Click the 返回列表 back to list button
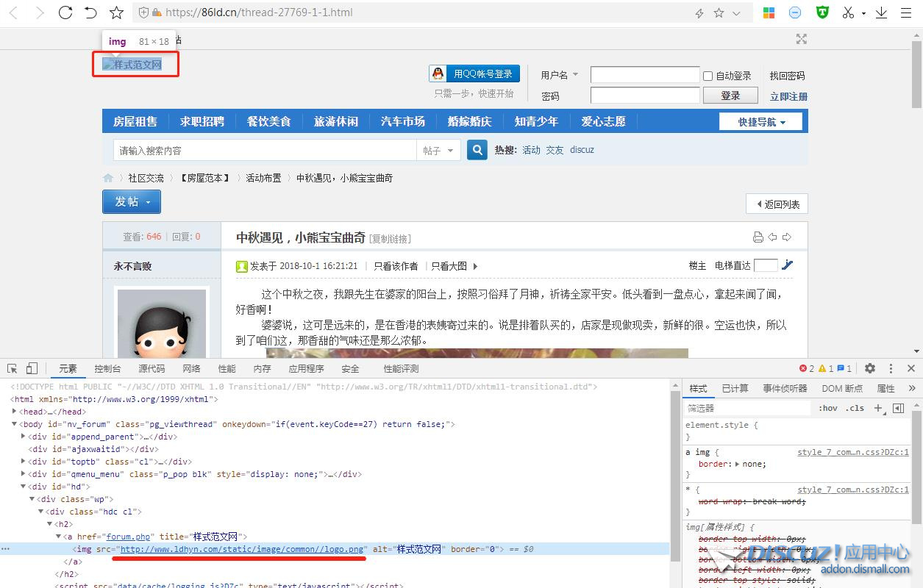The image size is (923, 588). coord(777,204)
